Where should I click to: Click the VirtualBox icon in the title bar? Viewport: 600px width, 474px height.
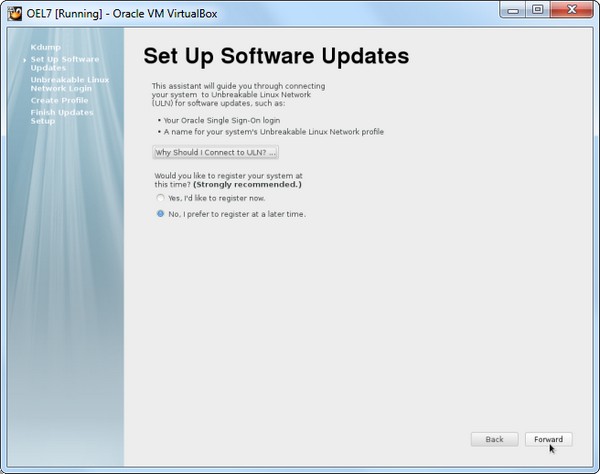(14, 11)
